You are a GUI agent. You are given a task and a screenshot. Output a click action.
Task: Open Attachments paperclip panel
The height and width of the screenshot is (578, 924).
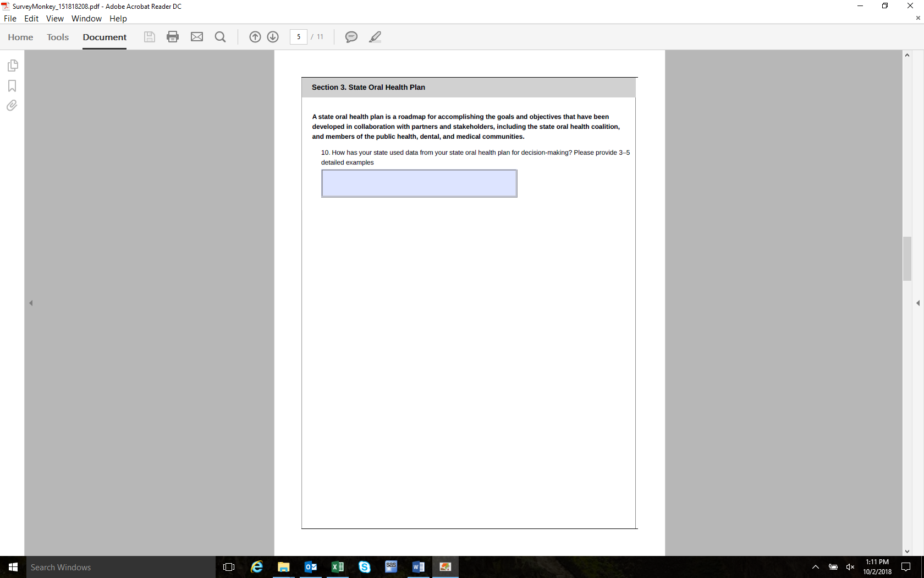click(x=12, y=105)
